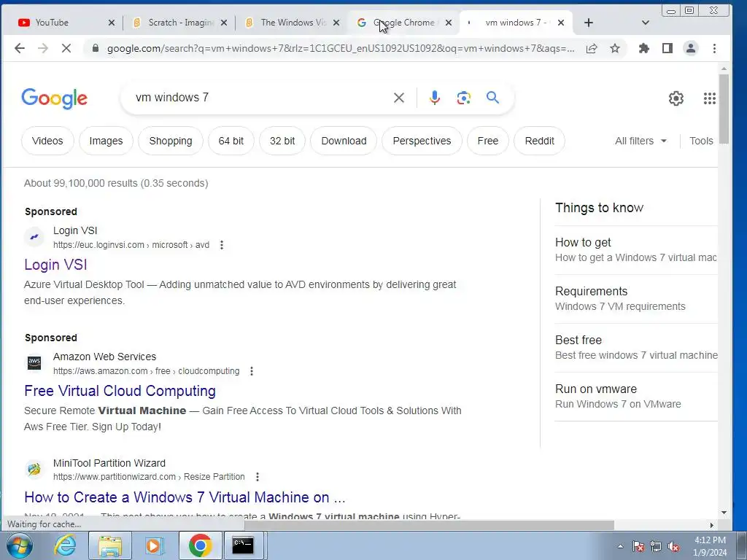Image resolution: width=747 pixels, height=560 pixels.
Task: Show hidden system tray icons
Action: click(x=620, y=547)
